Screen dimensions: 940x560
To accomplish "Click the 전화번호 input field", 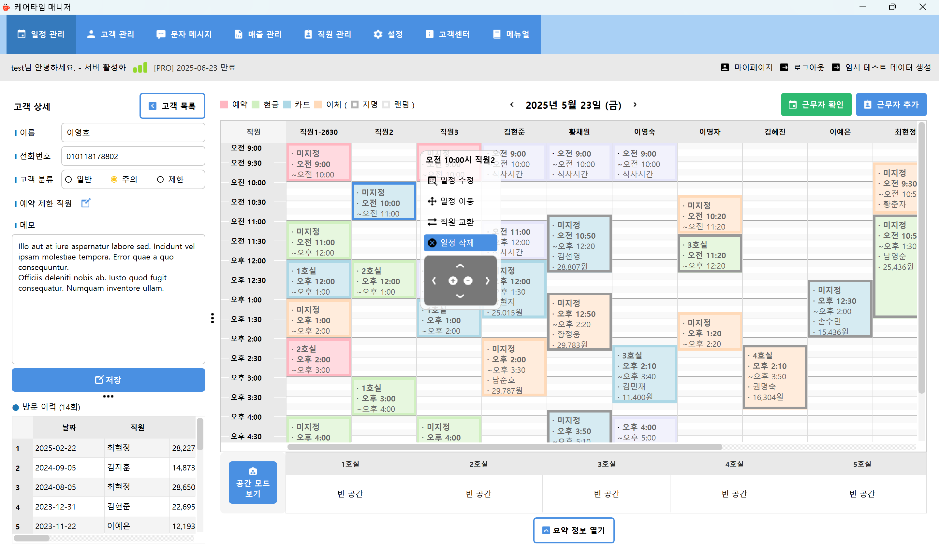I will click(133, 156).
